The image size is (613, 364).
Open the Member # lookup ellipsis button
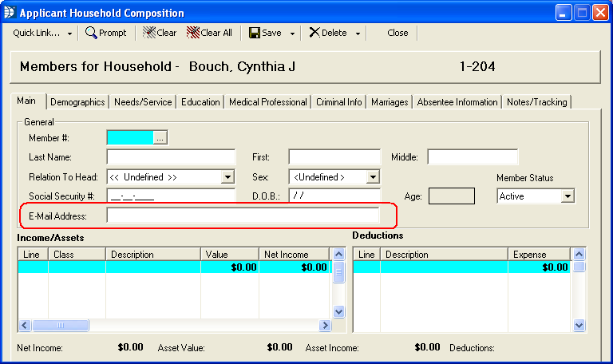[x=160, y=138]
